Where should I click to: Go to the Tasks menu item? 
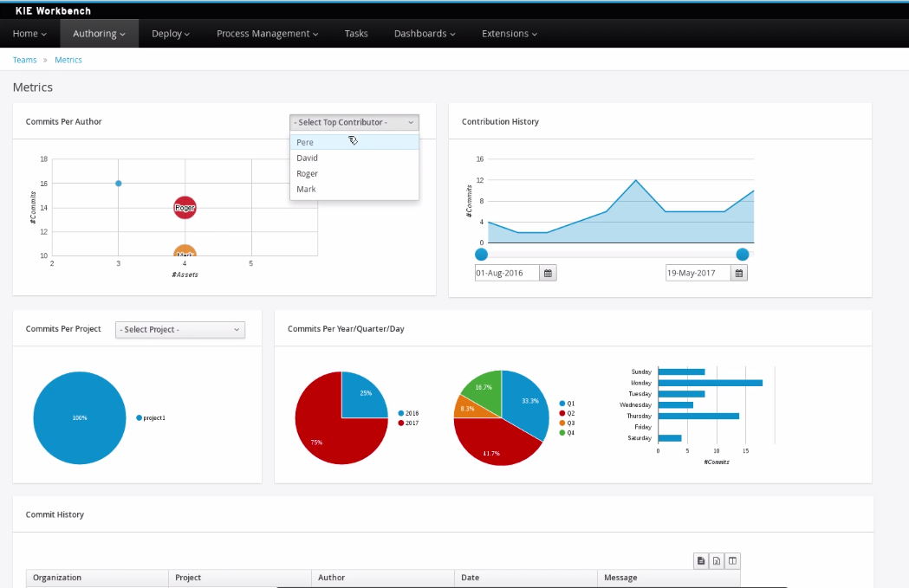356,34
